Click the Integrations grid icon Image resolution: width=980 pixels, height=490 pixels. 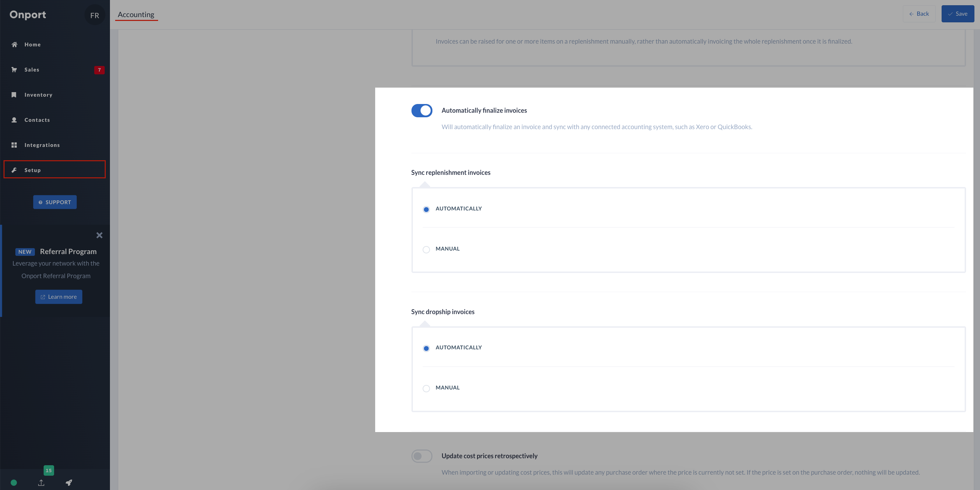[14, 145]
